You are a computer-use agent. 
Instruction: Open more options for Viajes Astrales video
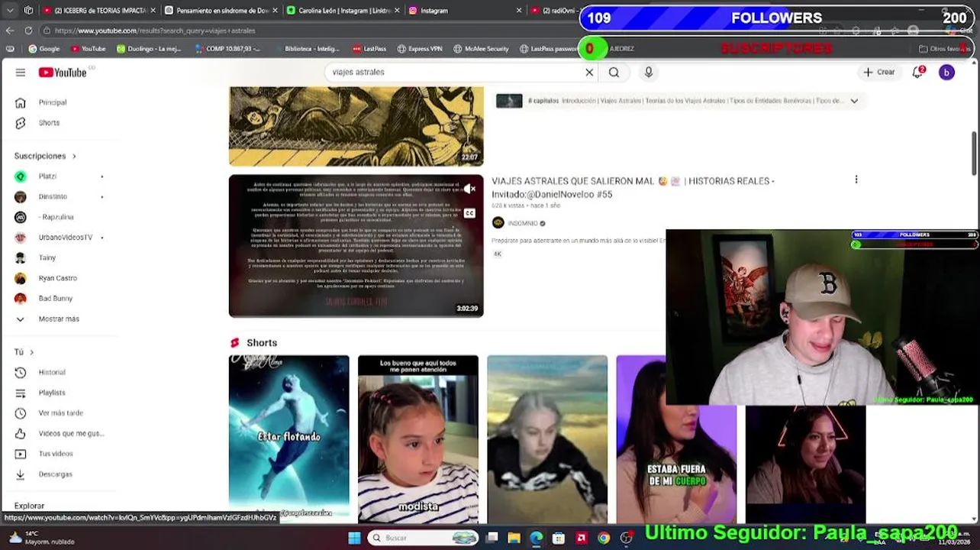point(856,180)
